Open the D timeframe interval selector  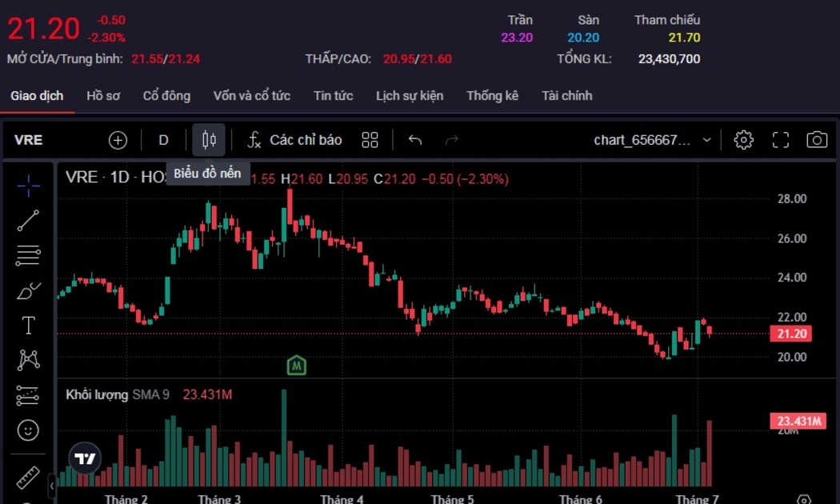(x=163, y=140)
